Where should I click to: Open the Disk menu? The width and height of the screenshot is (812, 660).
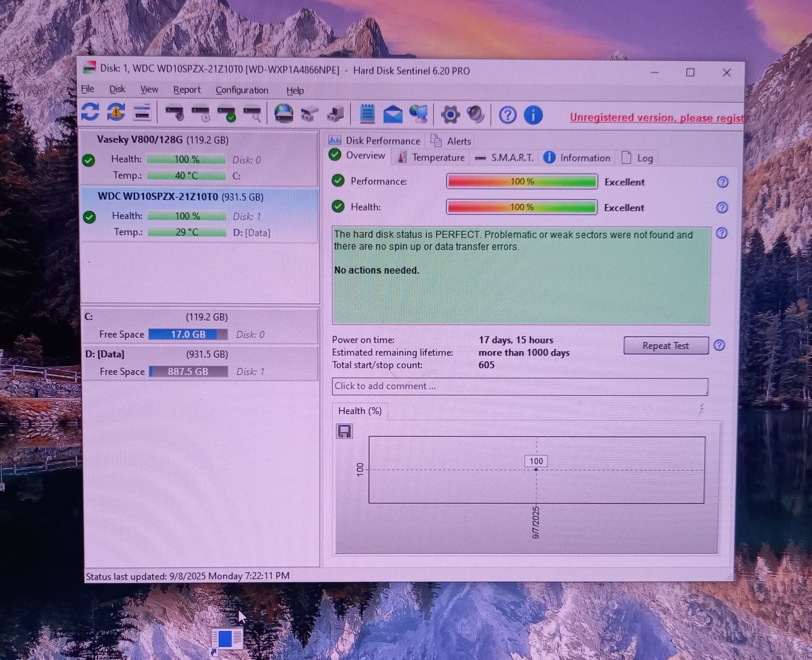coord(117,89)
